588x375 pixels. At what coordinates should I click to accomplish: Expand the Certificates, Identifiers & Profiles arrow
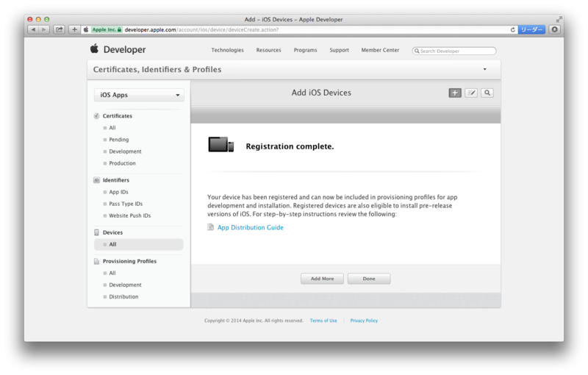tap(484, 69)
